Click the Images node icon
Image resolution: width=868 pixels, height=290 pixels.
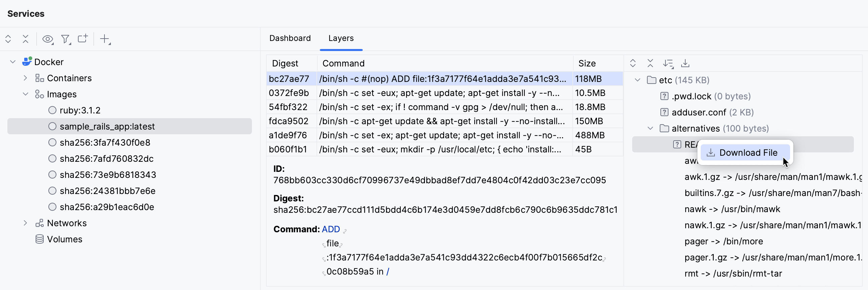click(x=39, y=94)
